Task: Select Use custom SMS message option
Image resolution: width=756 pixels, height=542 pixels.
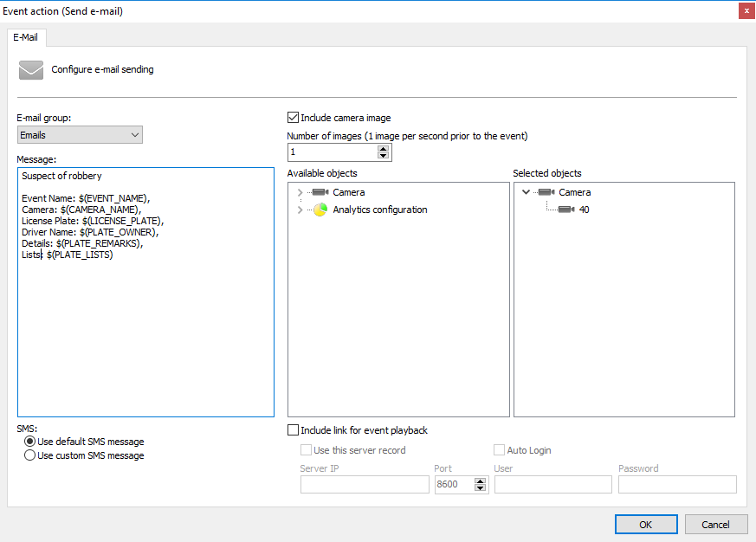Action: point(30,455)
